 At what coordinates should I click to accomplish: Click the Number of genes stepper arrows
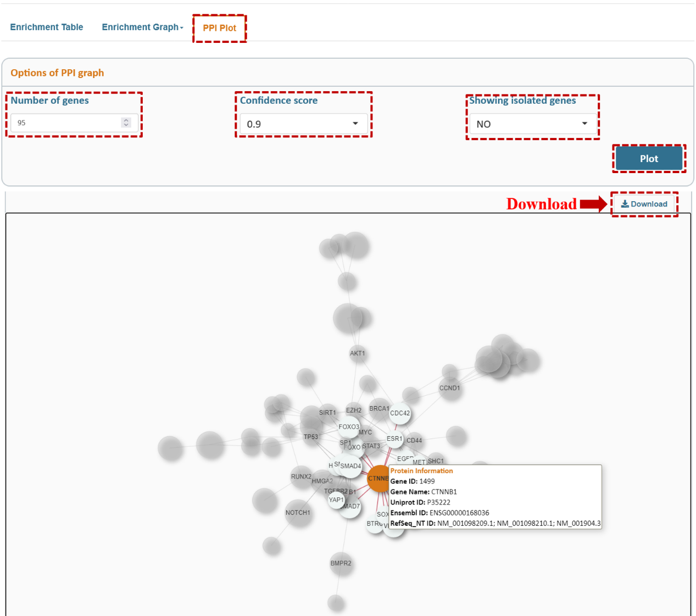click(126, 123)
